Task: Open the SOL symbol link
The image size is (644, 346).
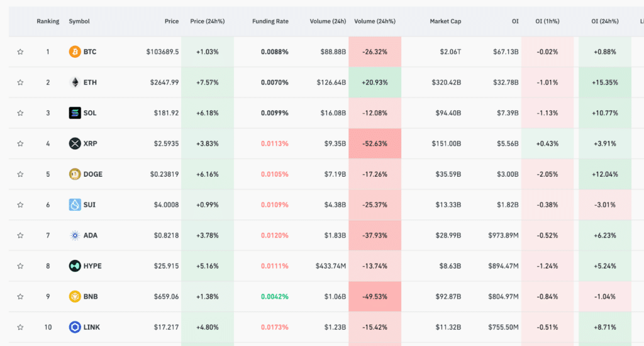Action: 90,113
